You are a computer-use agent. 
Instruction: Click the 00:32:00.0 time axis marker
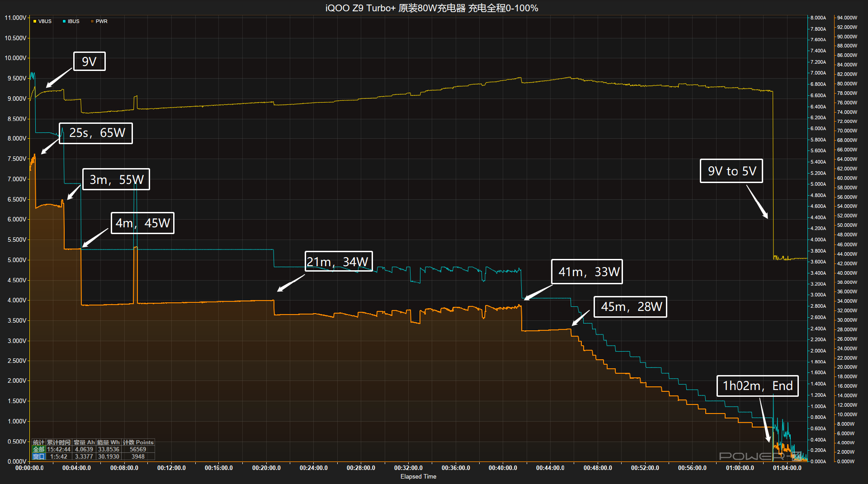408,468
